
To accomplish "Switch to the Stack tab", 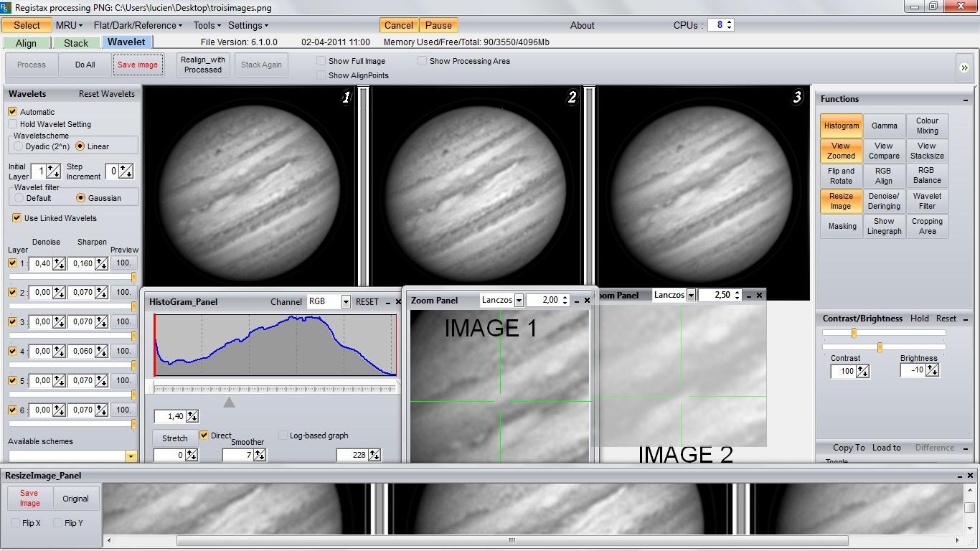I will click(76, 43).
